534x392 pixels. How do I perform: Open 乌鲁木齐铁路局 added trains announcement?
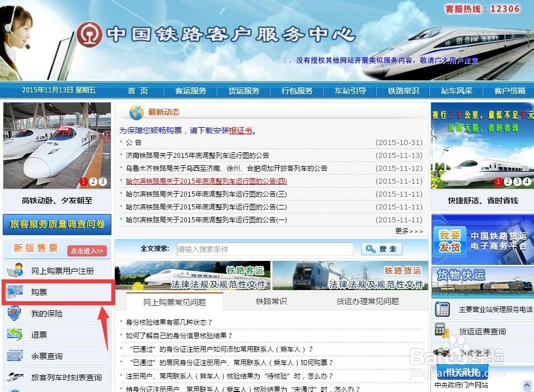click(227, 168)
